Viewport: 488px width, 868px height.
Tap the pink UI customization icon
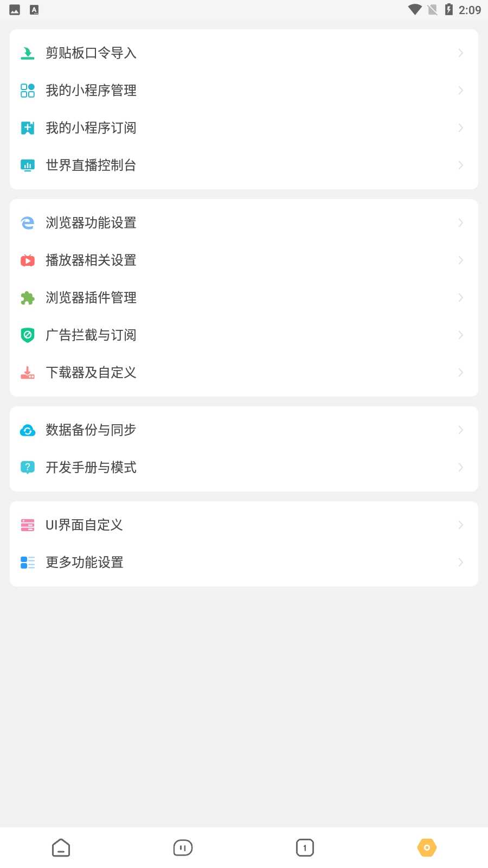pyautogui.click(x=27, y=525)
